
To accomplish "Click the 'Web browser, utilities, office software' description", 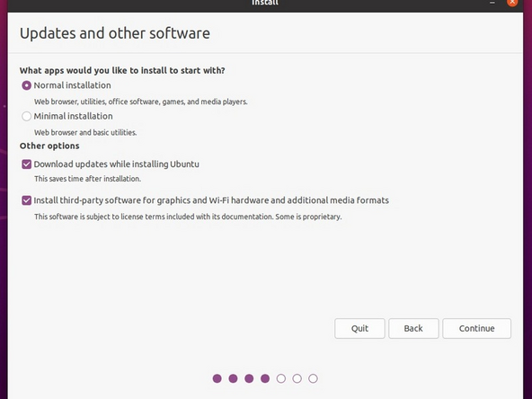I will point(141,102).
